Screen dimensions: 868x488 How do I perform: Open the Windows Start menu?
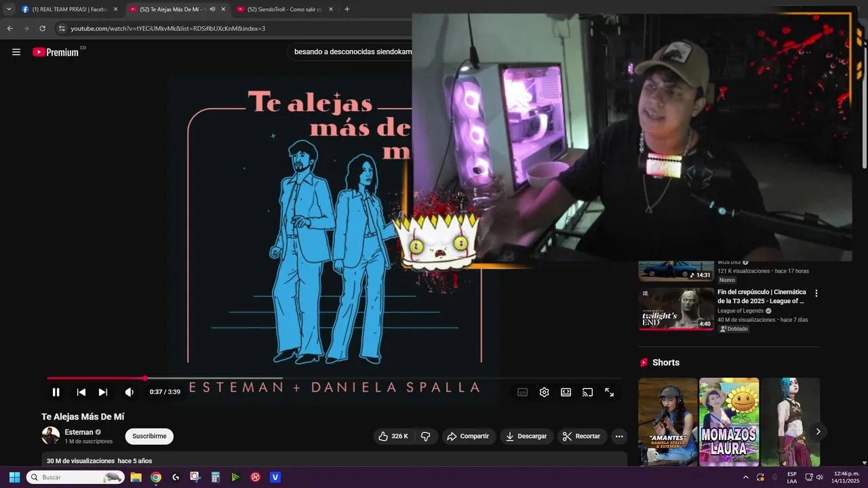tap(14, 477)
